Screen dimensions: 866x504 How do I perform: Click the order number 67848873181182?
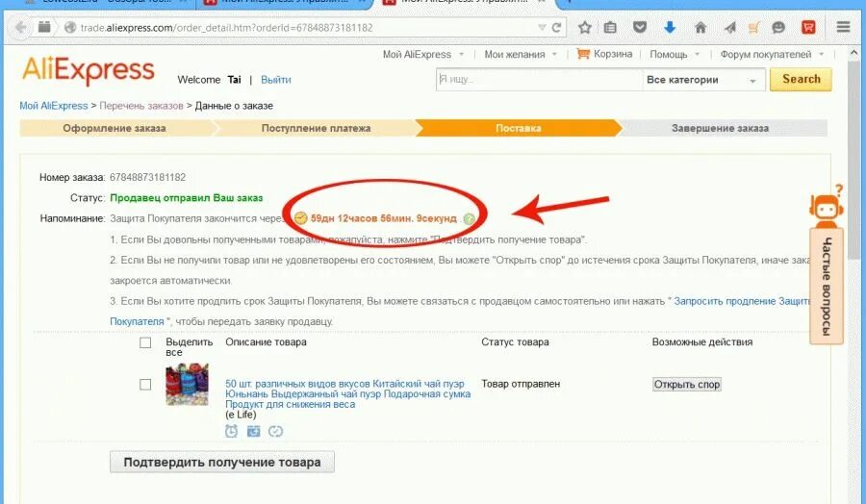click(x=147, y=177)
